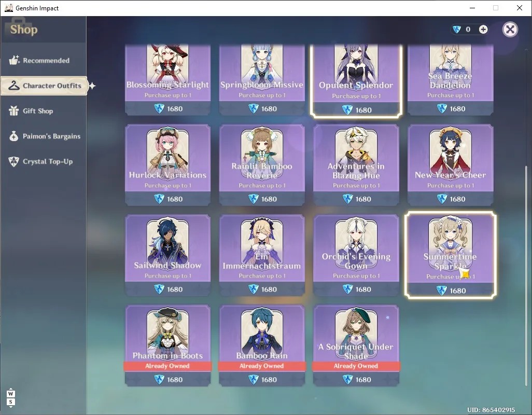The width and height of the screenshot is (532, 415).
Task: Click the Hurlock Variations 1680 price
Action: point(169,199)
